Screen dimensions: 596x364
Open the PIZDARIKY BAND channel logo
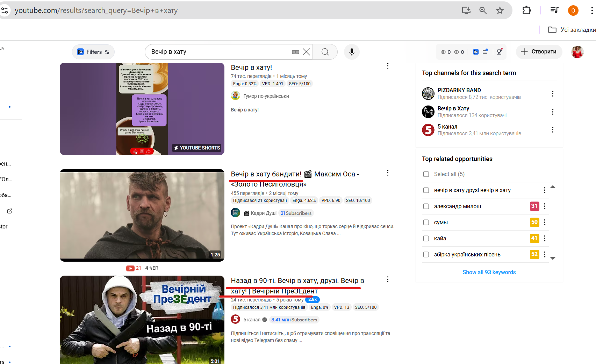coord(428,94)
